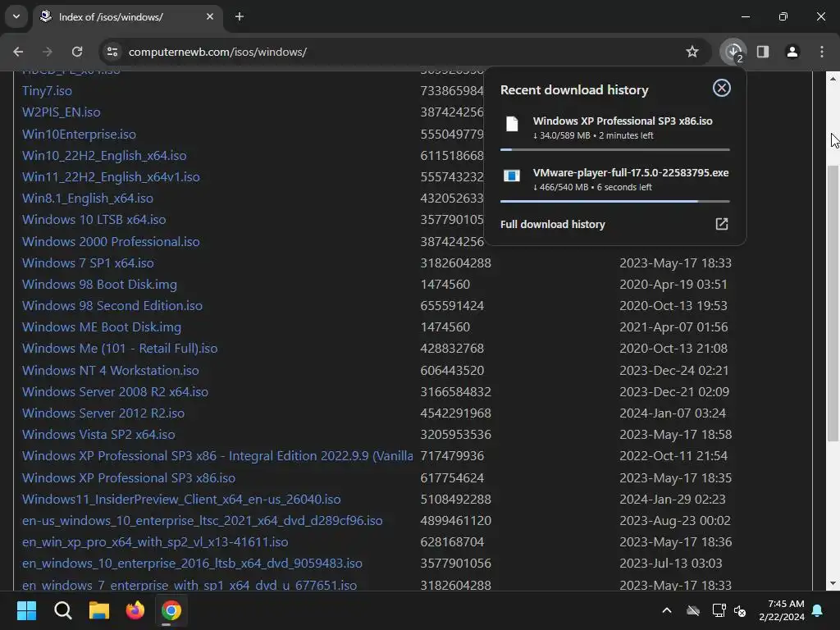This screenshot has width=840, height=630.
Task: Click Windows11_InsiderPreview_Client_x64_en-us_26040.iso
Action: tap(181, 500)
